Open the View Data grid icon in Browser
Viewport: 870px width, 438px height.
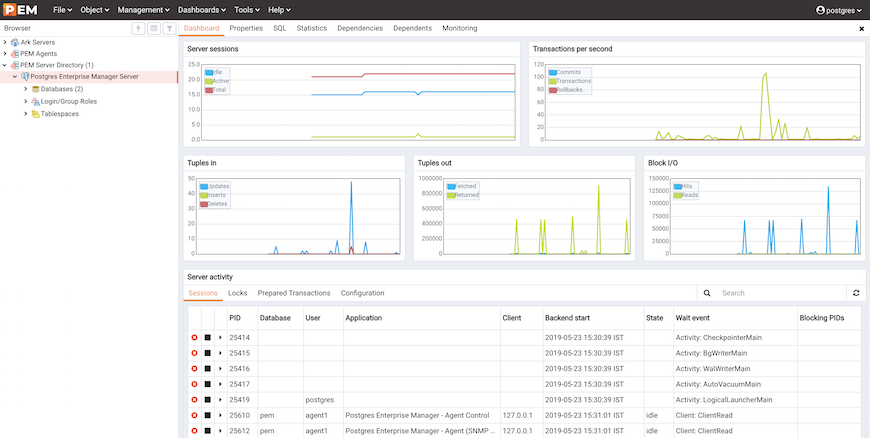153,28
